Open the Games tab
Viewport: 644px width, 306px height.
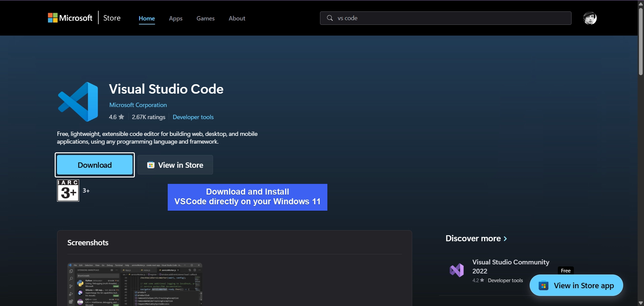(x=205, y=18)
